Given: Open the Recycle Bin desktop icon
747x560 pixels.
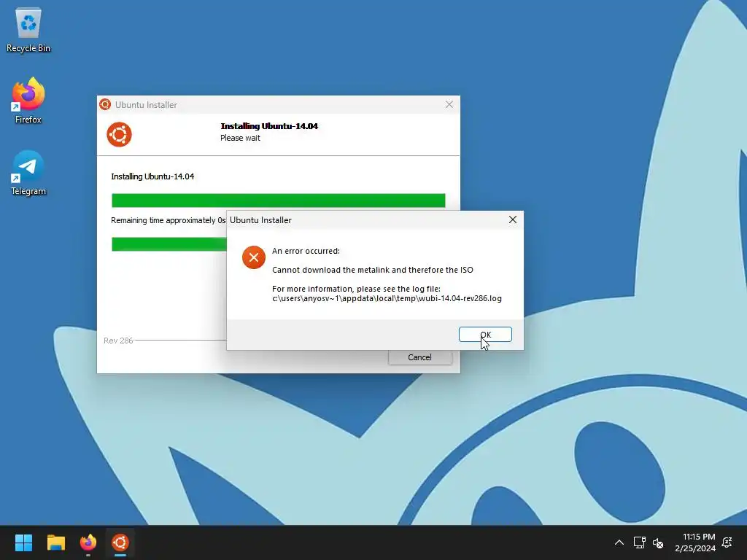Looking at the screenshot, I should pos(28,29).
